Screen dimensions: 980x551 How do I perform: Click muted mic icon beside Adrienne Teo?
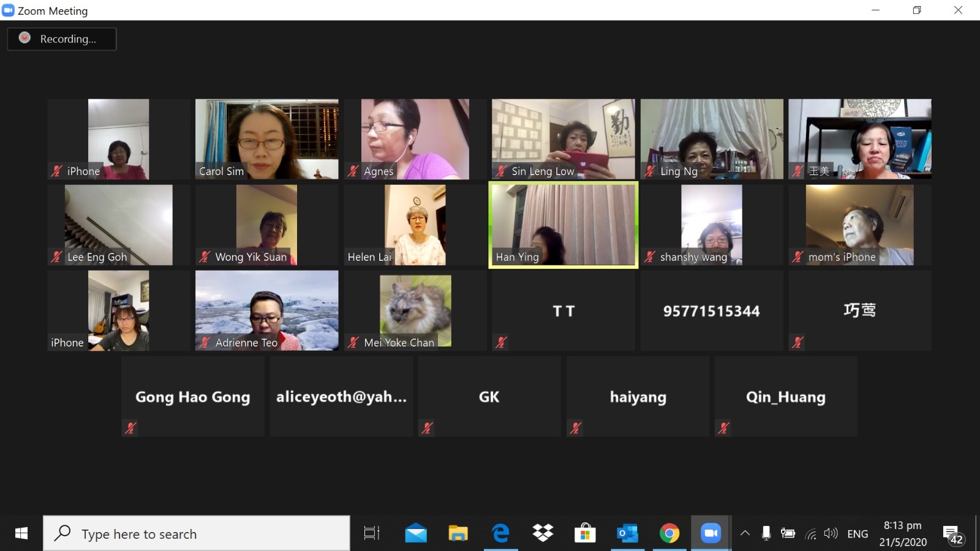205,343
